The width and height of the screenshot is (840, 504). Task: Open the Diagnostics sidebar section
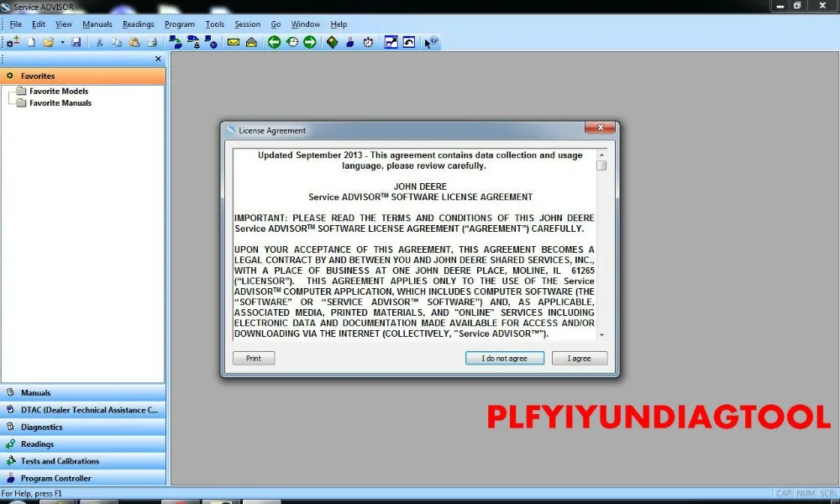(83, 427)
